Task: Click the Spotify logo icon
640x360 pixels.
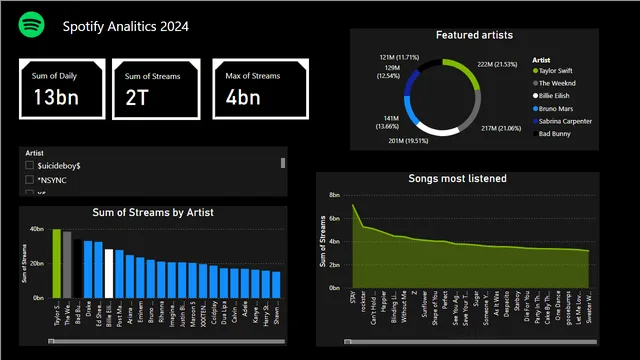Action: tap(31, 25)
